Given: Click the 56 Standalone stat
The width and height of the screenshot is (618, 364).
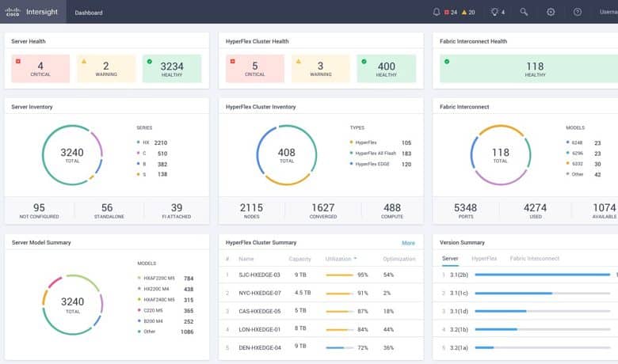Looking at the screenshot, I should [x=109, y=210].
